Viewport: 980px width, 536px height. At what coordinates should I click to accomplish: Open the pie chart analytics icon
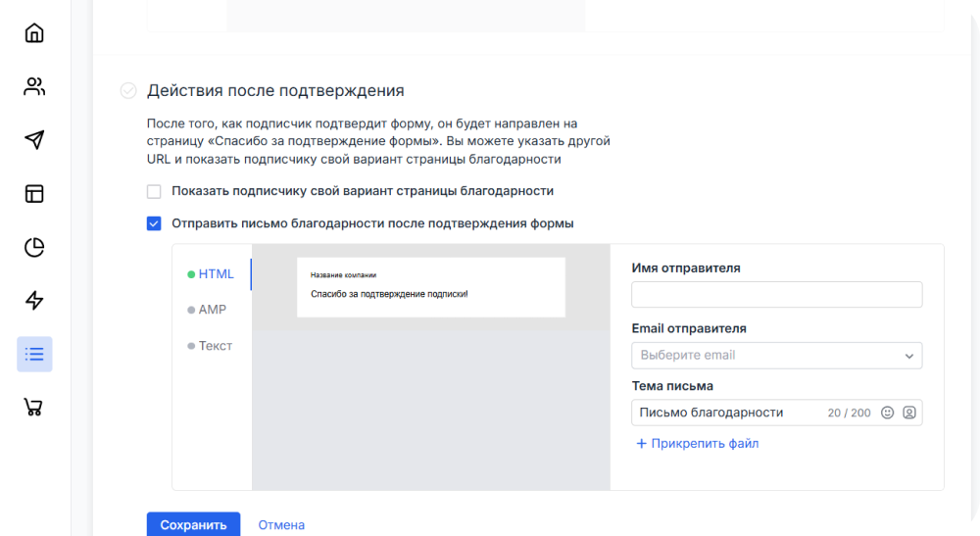34,247
